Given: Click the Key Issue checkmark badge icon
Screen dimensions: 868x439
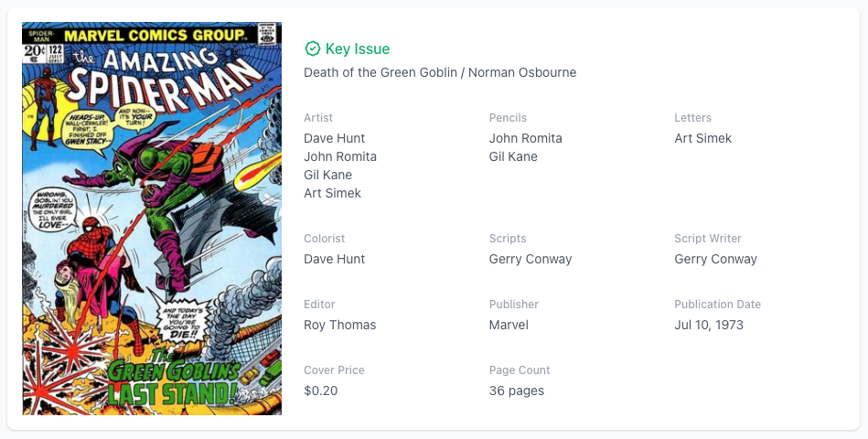Looking at the screenshot, I should click(x=313, y=48).
